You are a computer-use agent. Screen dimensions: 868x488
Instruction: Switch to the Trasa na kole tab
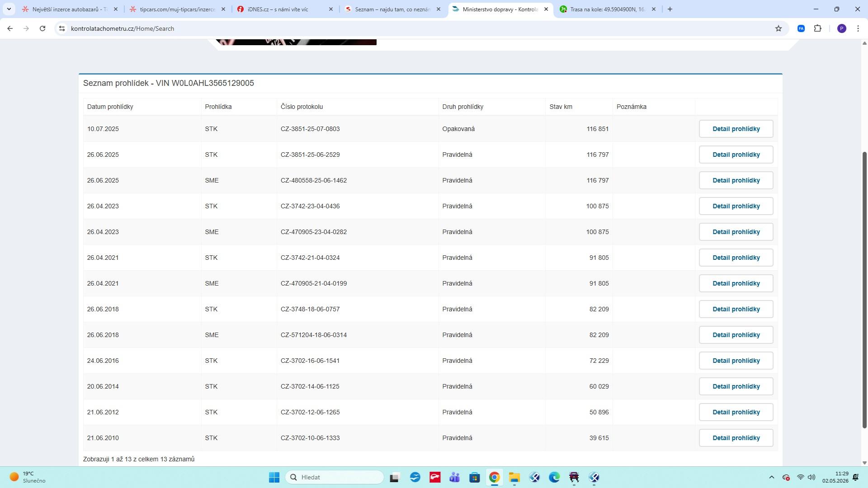pos(608,9)
